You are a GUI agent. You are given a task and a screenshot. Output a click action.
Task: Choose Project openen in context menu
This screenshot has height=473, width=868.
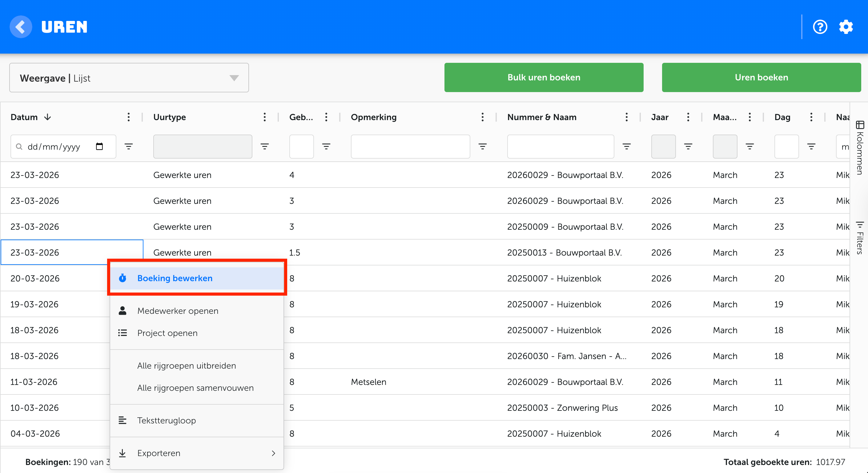click(197, 333)
